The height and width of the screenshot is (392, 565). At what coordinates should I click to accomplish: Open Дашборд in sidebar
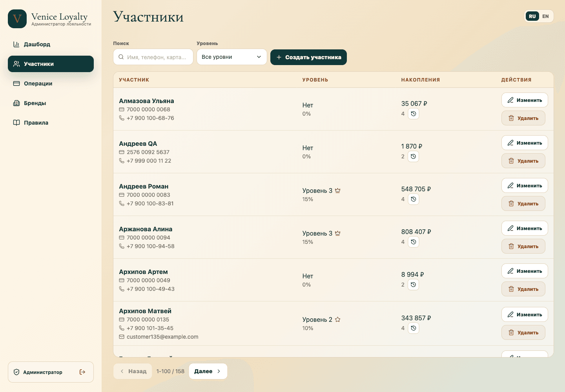[x=51, y=44]
